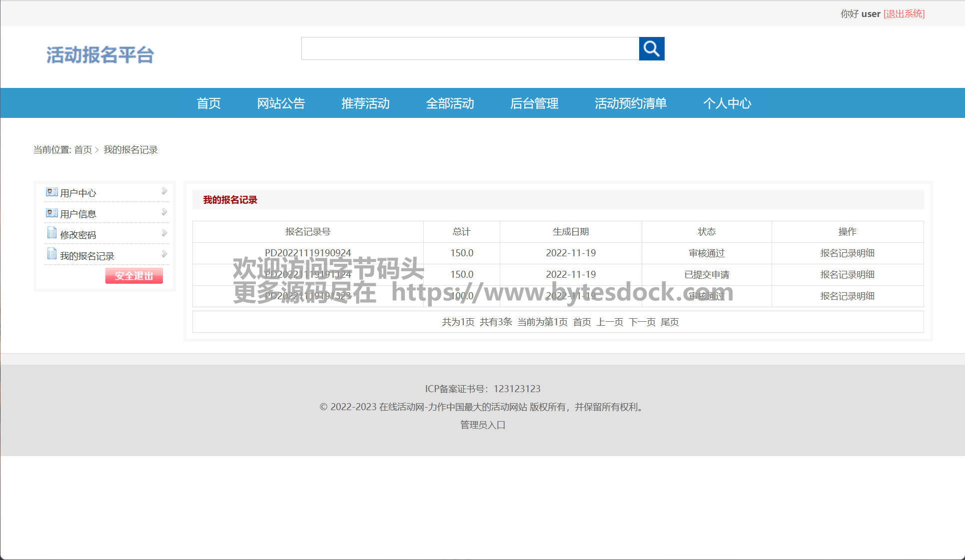Screen dimensions: 965x560
Task: Open 报名记录明细 for the 已提交申请 record
Action: (847, 275)
